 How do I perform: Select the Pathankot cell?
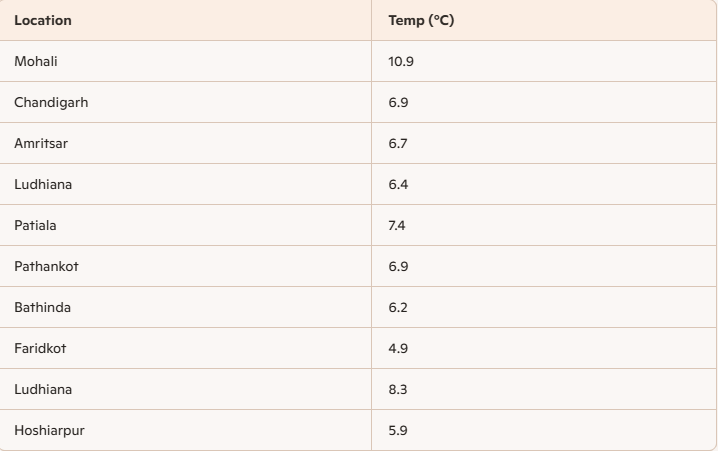click(x=185, y=266)
